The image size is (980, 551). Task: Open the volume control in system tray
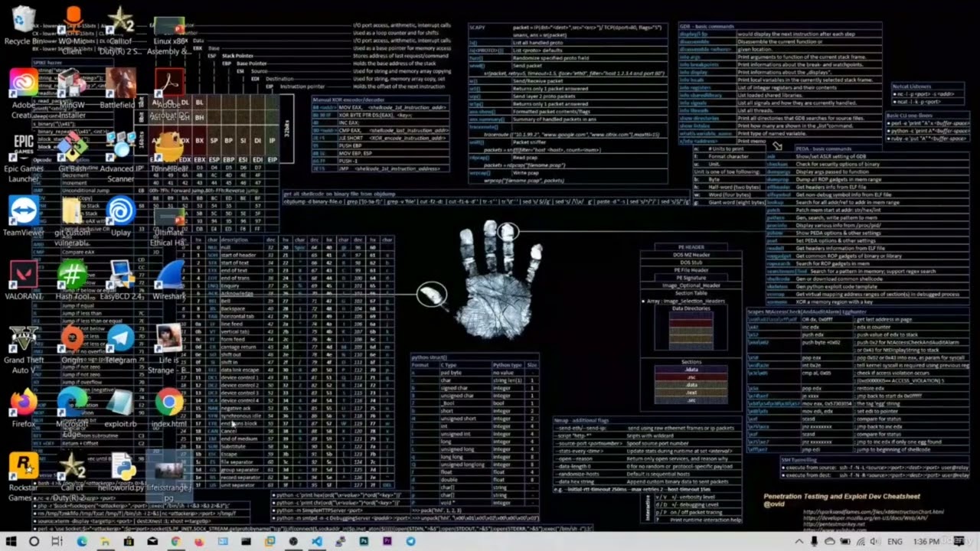[874, 541]
